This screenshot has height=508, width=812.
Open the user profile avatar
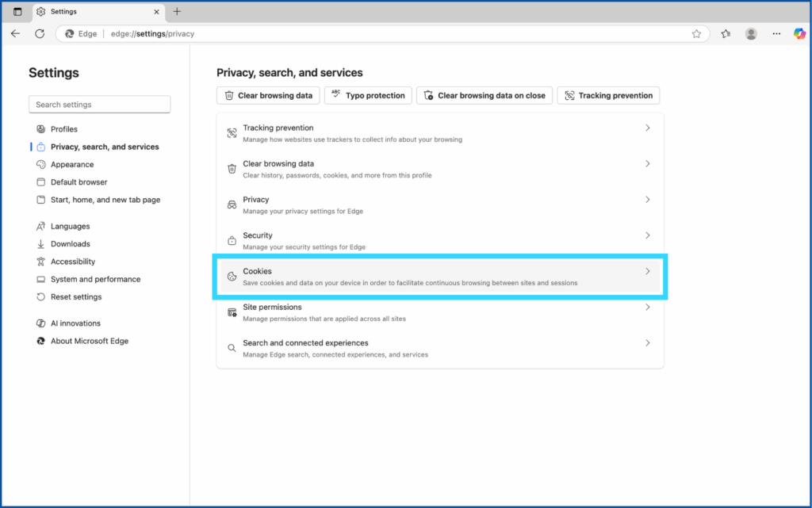tap(751, 34)
